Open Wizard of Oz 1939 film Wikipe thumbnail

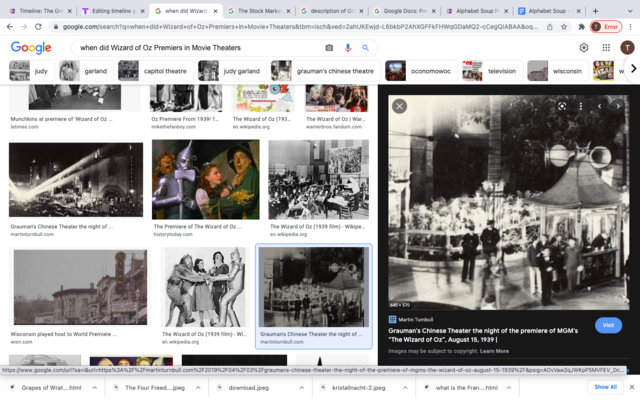pos(318,180)
